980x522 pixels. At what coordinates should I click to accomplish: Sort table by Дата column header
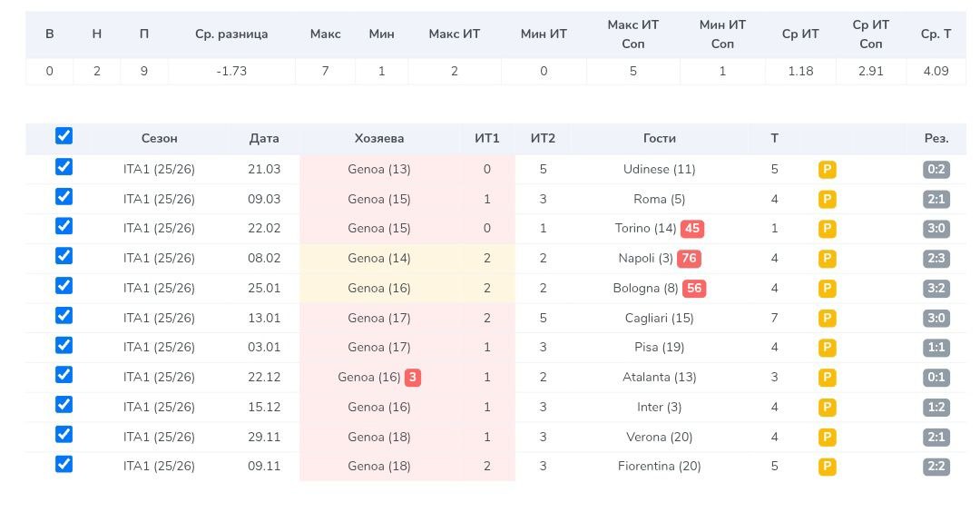point(264,139)
